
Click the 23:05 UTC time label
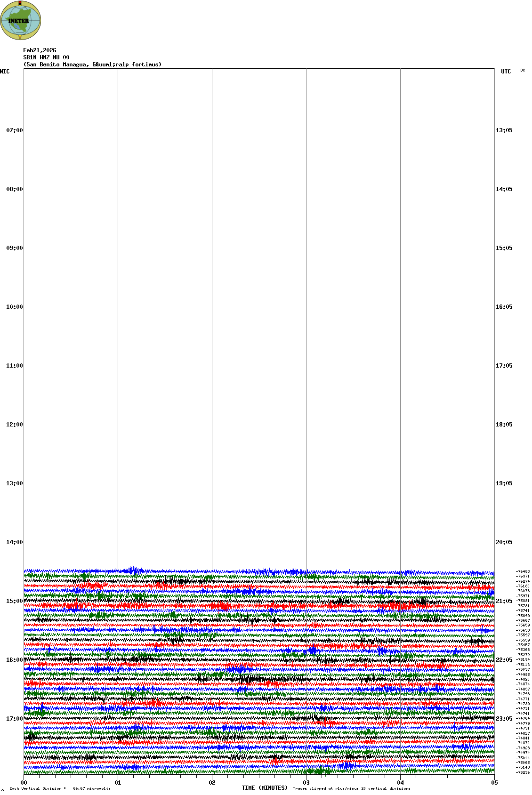point(504,719)
